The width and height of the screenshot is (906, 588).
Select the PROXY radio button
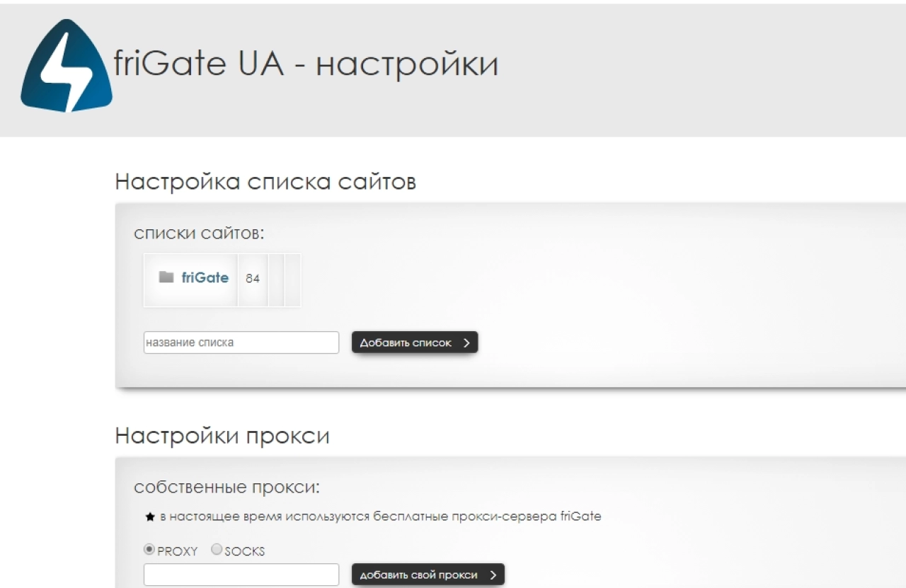coord(149,550)
